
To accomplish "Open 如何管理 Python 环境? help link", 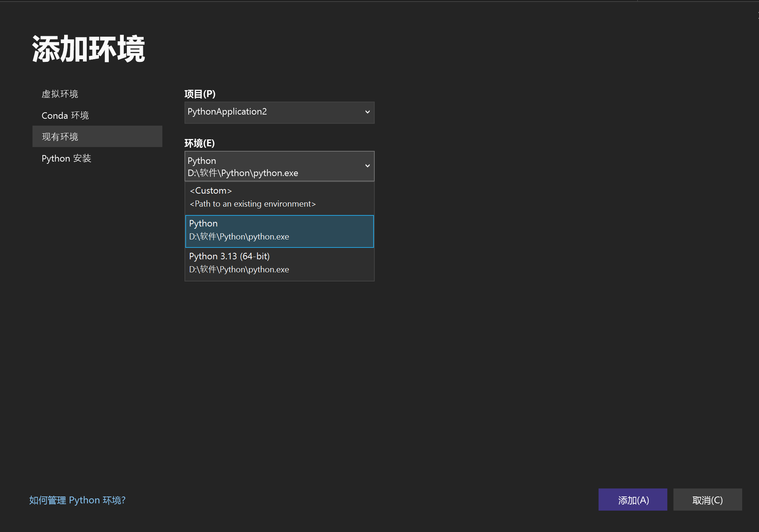I will point(78,500).
